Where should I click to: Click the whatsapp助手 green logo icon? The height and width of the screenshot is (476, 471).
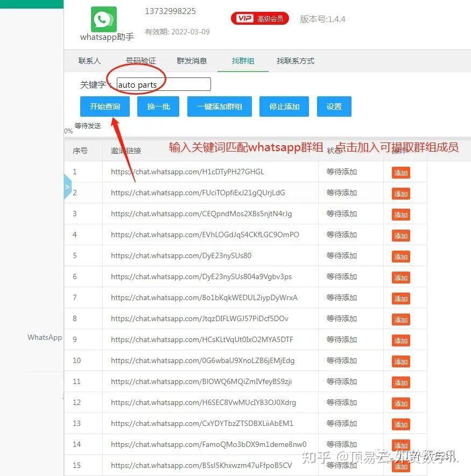point(103,19)
